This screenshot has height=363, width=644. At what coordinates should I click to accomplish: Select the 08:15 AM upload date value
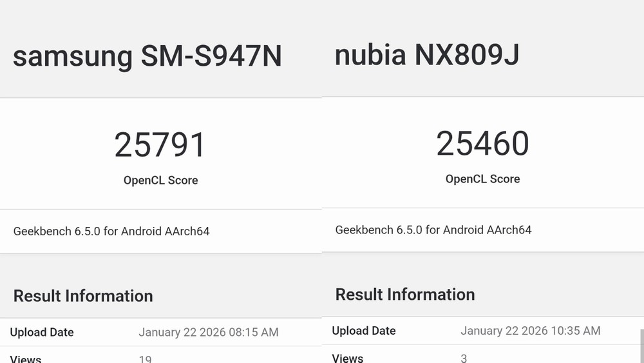click(x=209, y=333)
